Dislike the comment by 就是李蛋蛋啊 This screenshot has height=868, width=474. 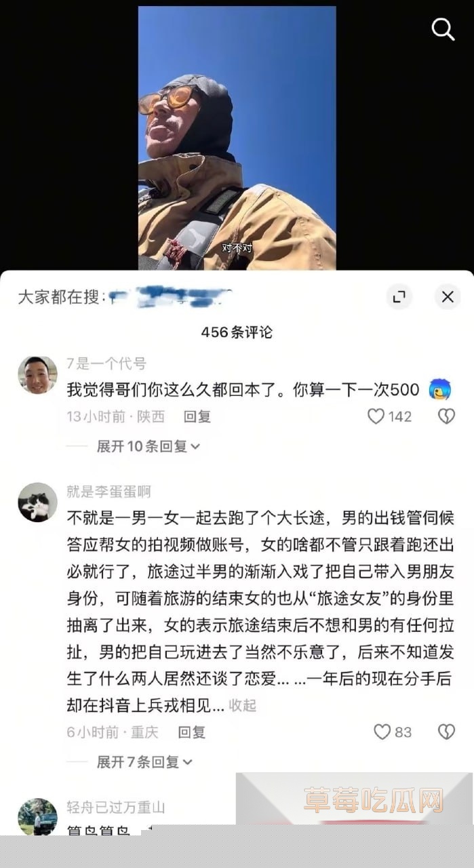pyautogui.click(x=446, y=732)
